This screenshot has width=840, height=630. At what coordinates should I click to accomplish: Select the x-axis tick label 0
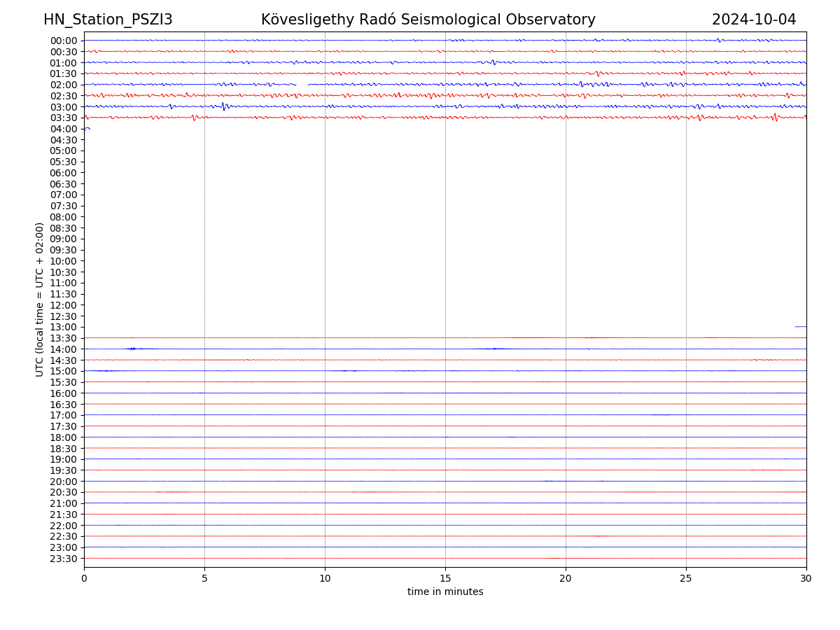pyautogui.click(x=84, y=579)
